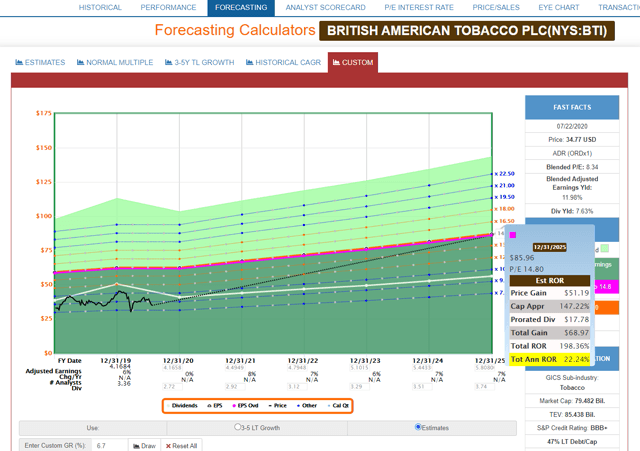Viewport: 640px width, 451px height.
Task: Edit the 12/31/25 dividend field 3.74
Action: point(485,387)
